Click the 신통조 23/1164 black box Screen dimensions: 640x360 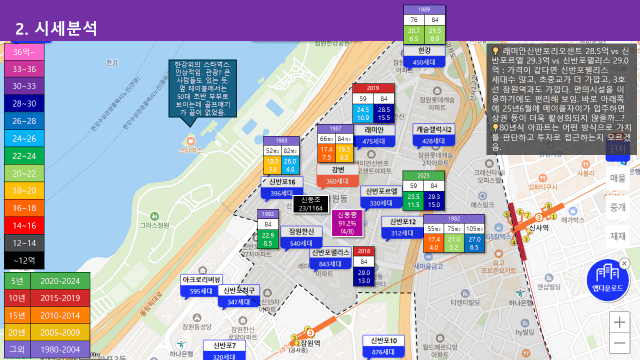click(311, 204)
